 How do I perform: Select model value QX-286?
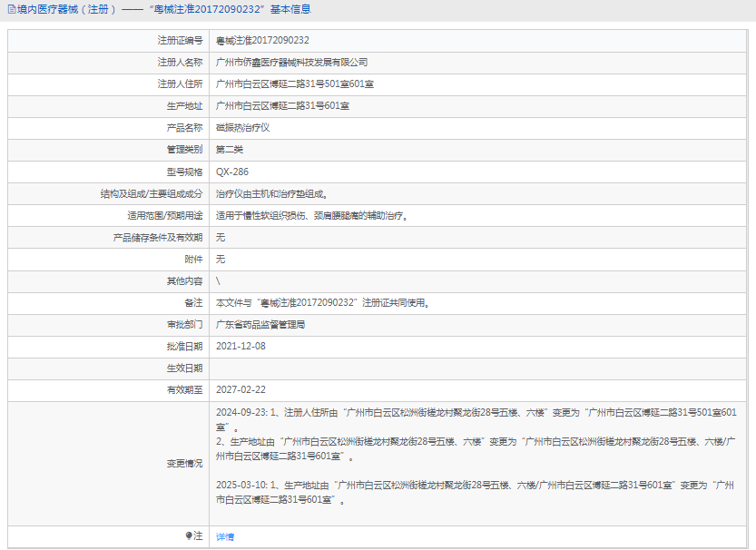point(232,172)
